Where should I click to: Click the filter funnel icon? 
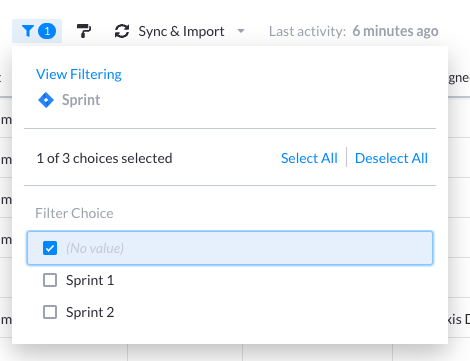[28, 31]
